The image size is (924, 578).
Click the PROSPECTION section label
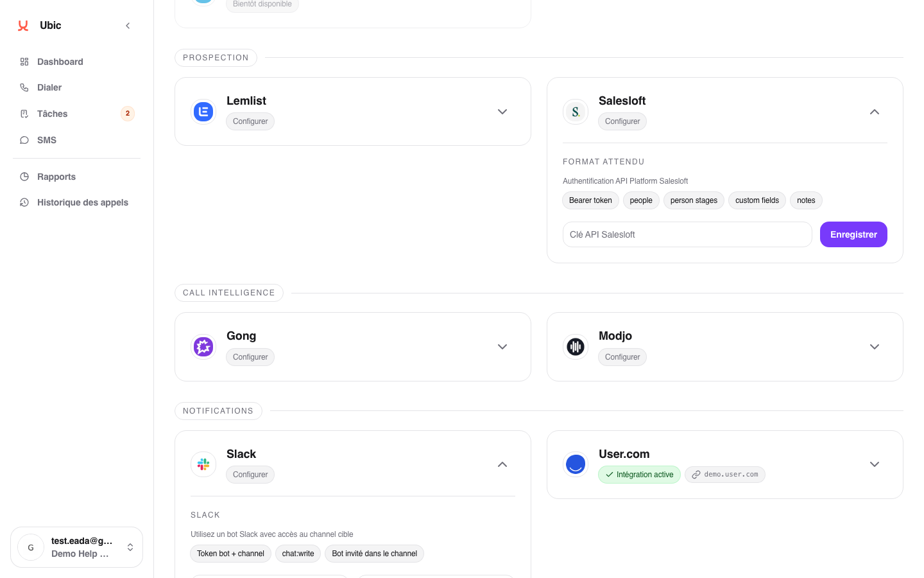click(x=216, y=58)
